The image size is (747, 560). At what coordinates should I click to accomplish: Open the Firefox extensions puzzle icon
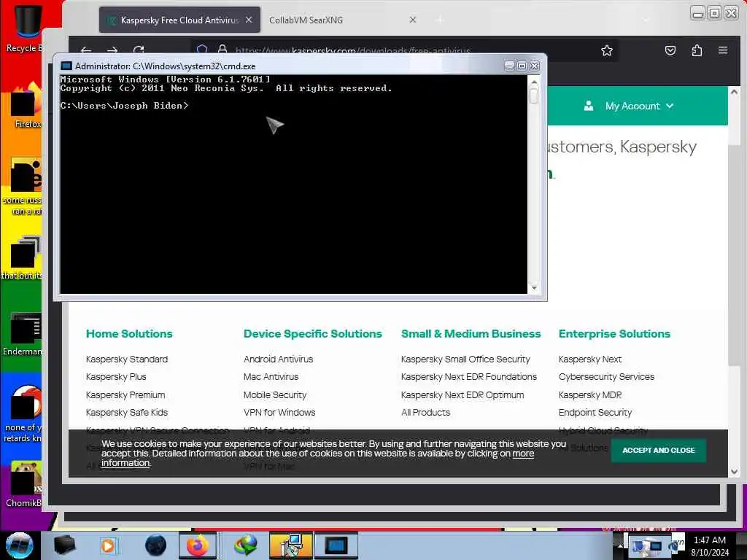point(697,50)
